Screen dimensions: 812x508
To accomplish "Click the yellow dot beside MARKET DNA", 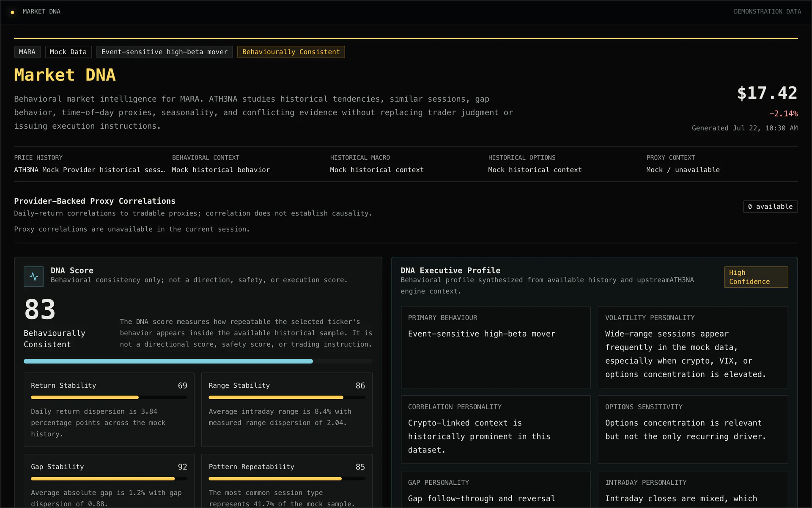I will point(12,12).
